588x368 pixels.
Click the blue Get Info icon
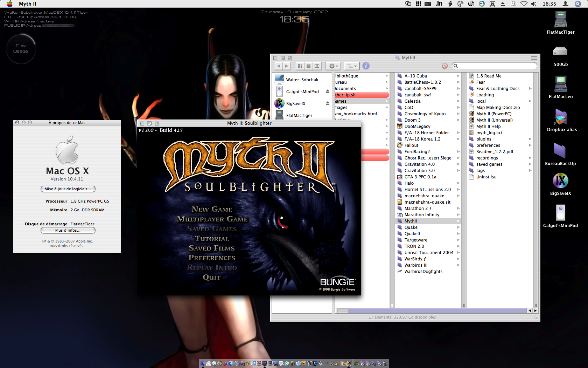(x=366, y=66)
